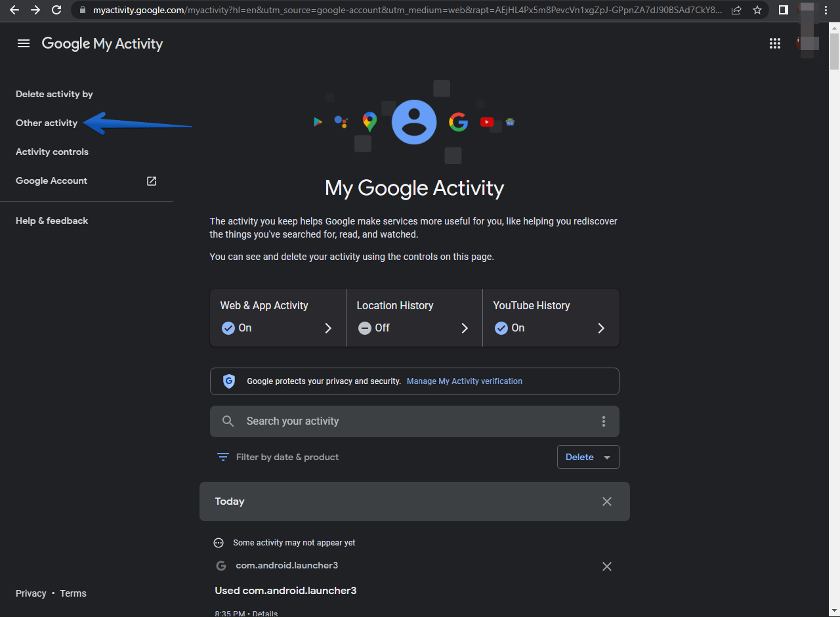Click Manage My Activity verification link

pos(465,381)
